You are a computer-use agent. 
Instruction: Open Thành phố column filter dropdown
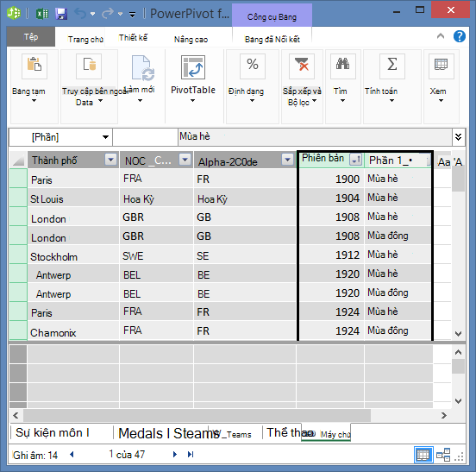[x=110, y=159]
